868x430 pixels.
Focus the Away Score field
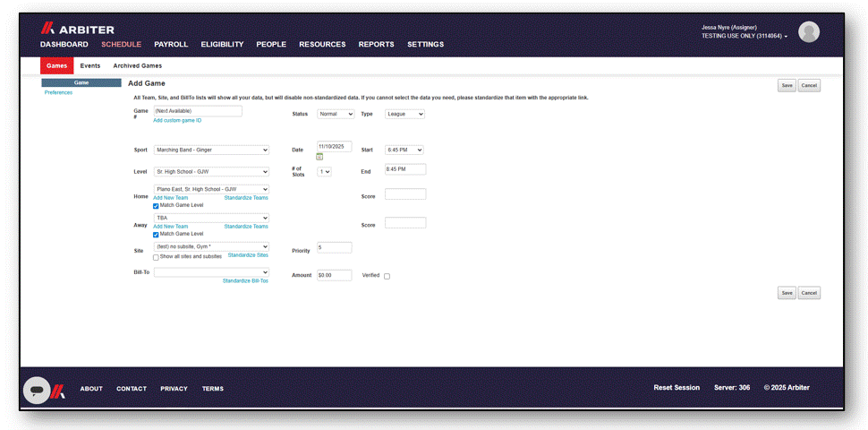click(x=405, y=223)
